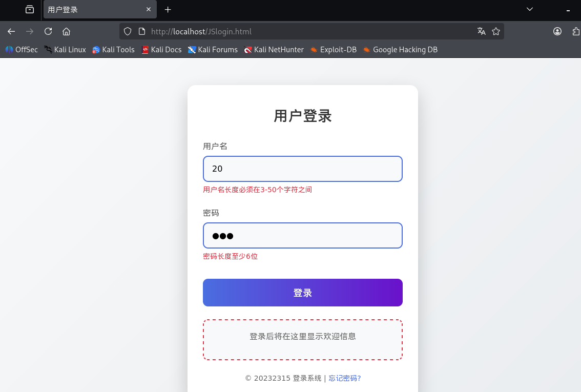
Task: Open the Google Hacking DB bookmark
Action: point(400,50)
